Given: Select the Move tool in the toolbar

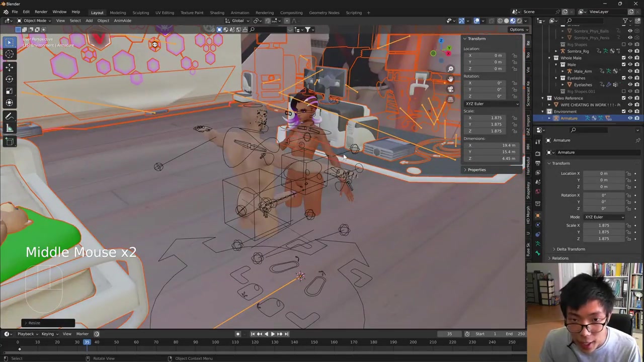Looking at the screenshot, I should coord(9,67).
